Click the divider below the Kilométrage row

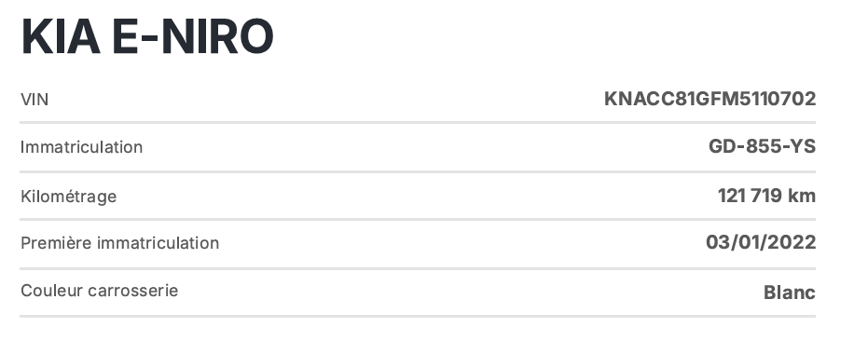point(418,220)
